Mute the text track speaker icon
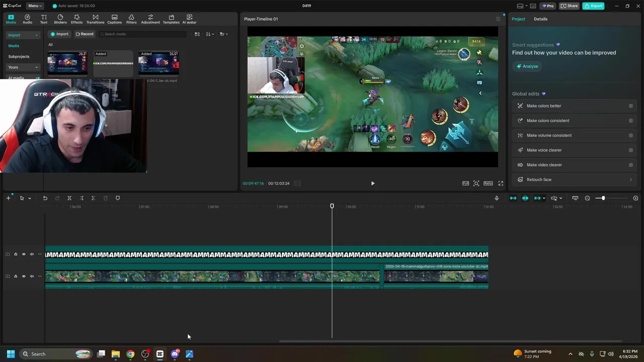The height and width of the screenshot is (362, 644). (x=32, y=254)
